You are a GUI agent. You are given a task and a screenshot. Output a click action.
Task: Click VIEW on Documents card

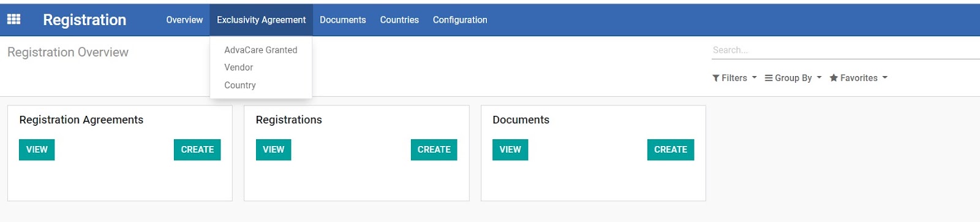pyautogui.click(x=510, y=150)
